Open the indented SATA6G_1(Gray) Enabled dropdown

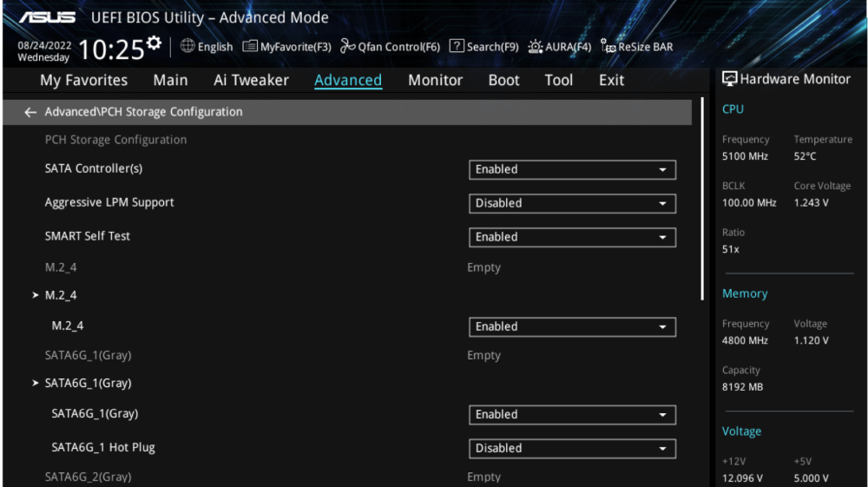coord(572,415)
